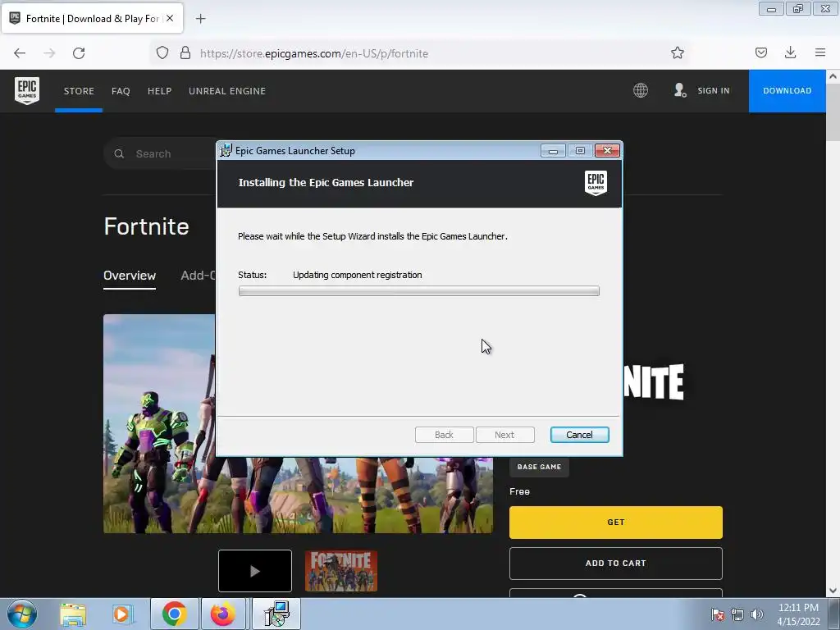Click the scrollbar down arrow
The height and width of the screenshot is (630, 840).
tap(833, 591)
